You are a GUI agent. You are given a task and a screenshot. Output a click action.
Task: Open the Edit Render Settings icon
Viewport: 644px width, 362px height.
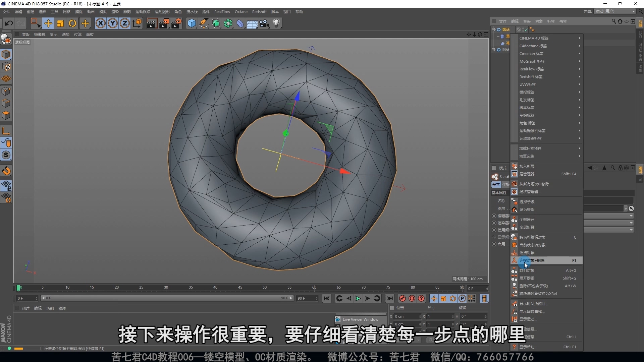point(176,23)
